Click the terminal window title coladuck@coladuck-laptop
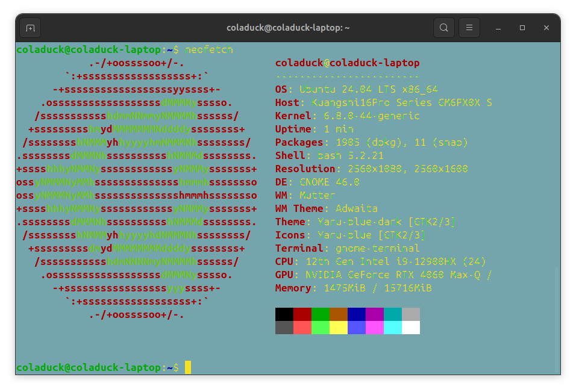 pos(288,28)
